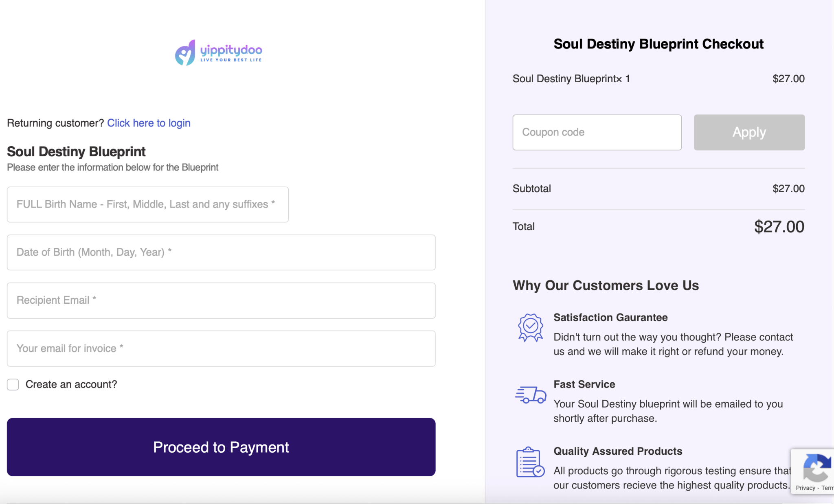
Task: Enable the Create an account checkbox
Action: click(x=13, y=384)
